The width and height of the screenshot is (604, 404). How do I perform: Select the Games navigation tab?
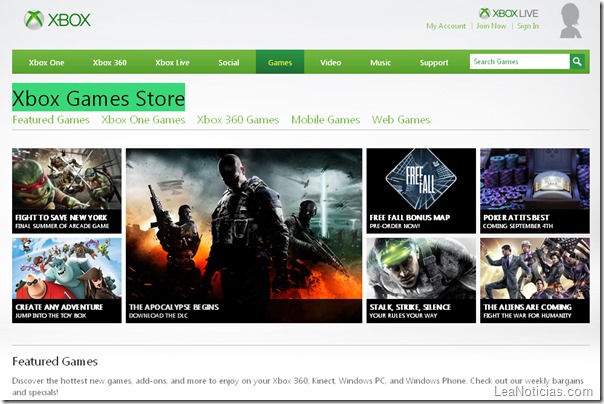[x=280, y=62]
